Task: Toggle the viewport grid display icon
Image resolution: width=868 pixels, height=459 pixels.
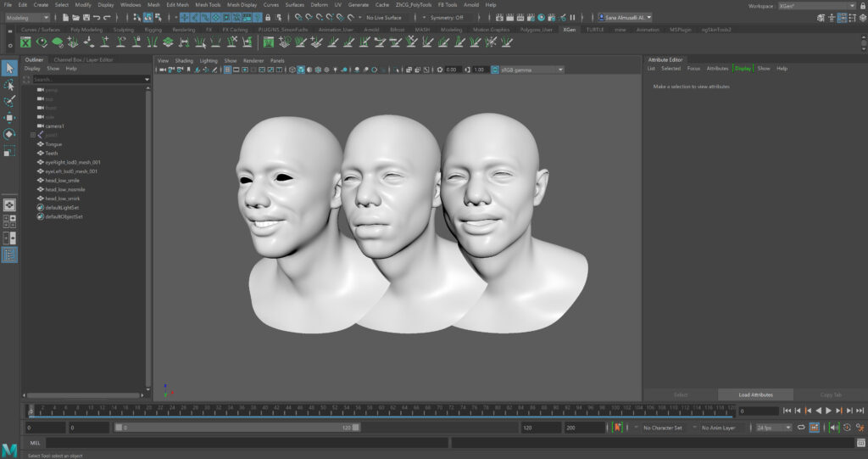Action: click(x=227, y=70)
